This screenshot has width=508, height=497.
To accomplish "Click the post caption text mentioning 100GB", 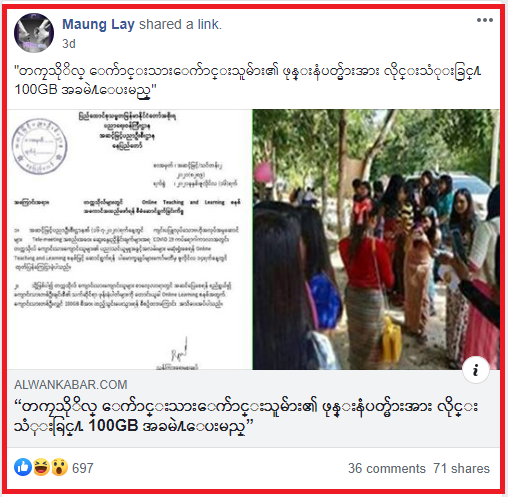I will (x=247, y=80).
